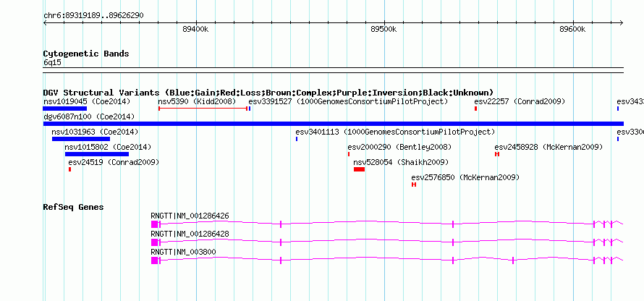Click the left arrowhead of the coordinate ruler
Screen dimensions: 644x301
pyautogui.click(x=45, y=22)
